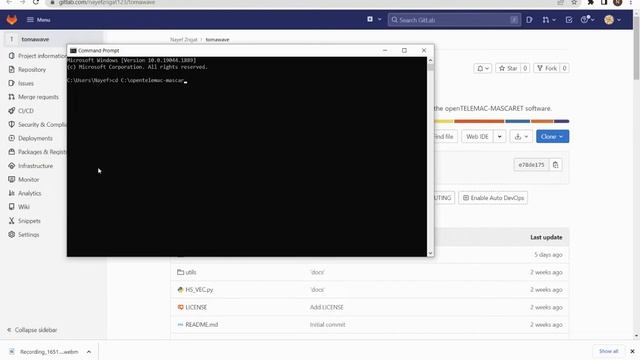Click 'Add LICENSE' commit message
Image resolution: width=640 pixels, height=360 pixels.
point(327,307)
